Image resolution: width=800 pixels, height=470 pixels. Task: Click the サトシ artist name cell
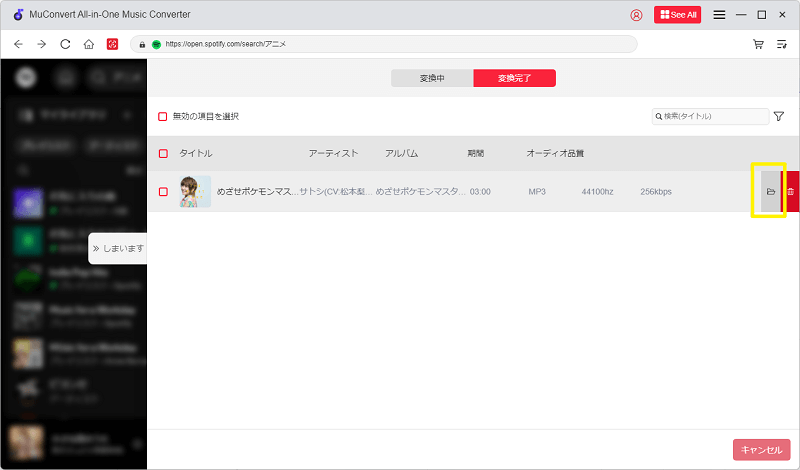[x=336, y=192]
